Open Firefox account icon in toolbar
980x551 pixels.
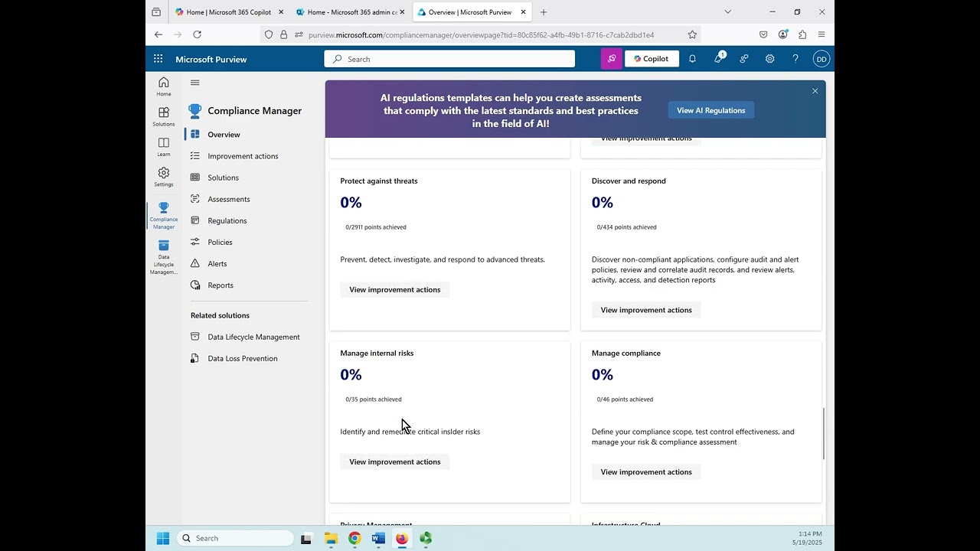[x=782, y=34]
